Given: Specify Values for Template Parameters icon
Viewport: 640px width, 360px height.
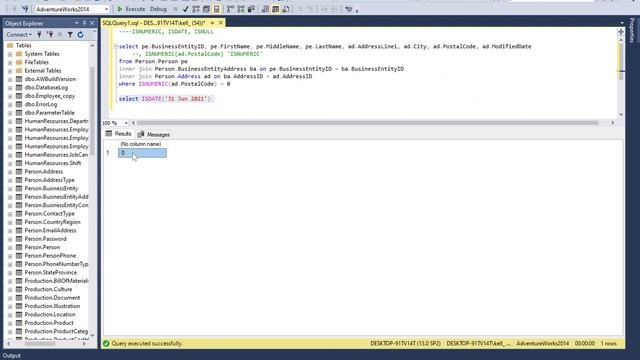Looking at the screenshot, I should point(349,9).
